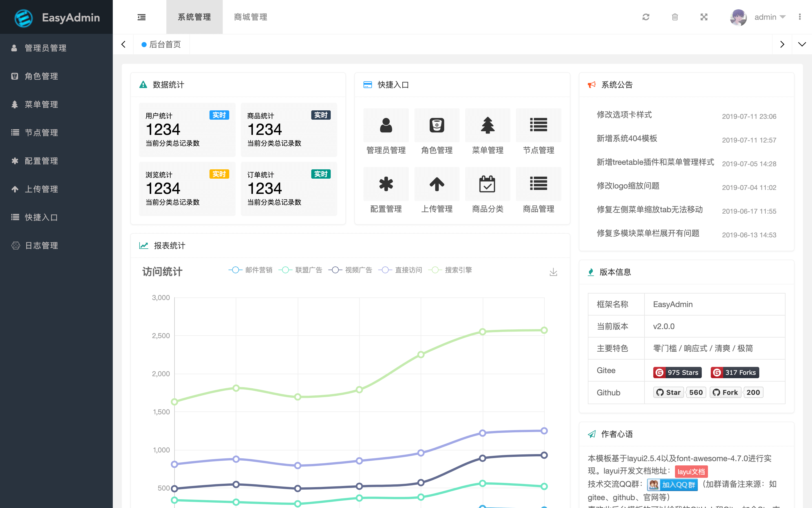Click the 配置管理 quick entry asterisk icon
The height and width of the screenshot is (508, 812).
point(386,184)
